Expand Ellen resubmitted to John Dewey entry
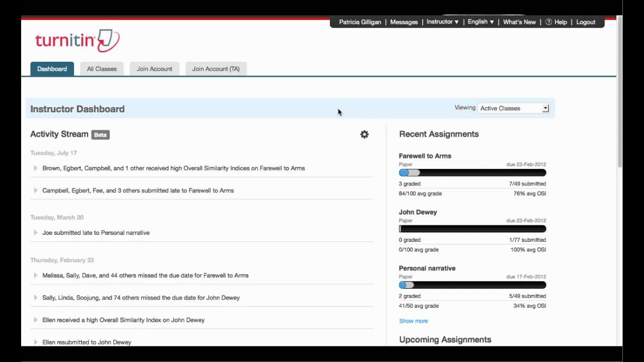 36,342
